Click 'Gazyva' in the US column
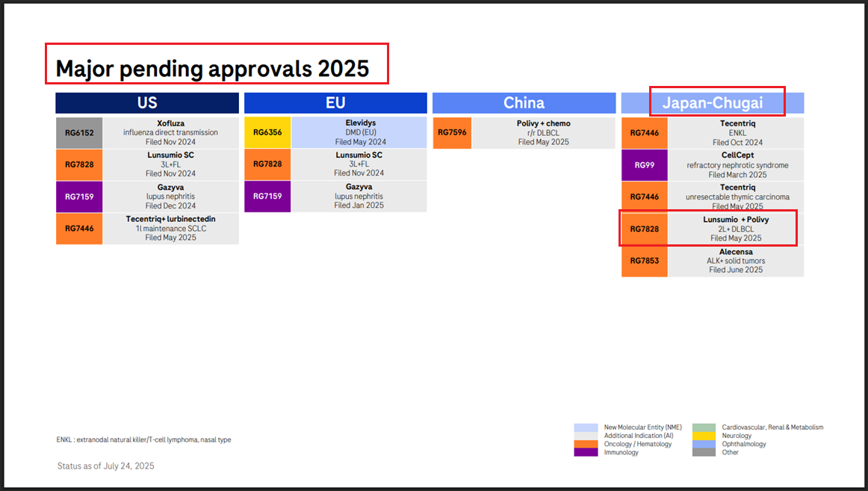Viewport: 868px width, 491px height. click(170, 187)
